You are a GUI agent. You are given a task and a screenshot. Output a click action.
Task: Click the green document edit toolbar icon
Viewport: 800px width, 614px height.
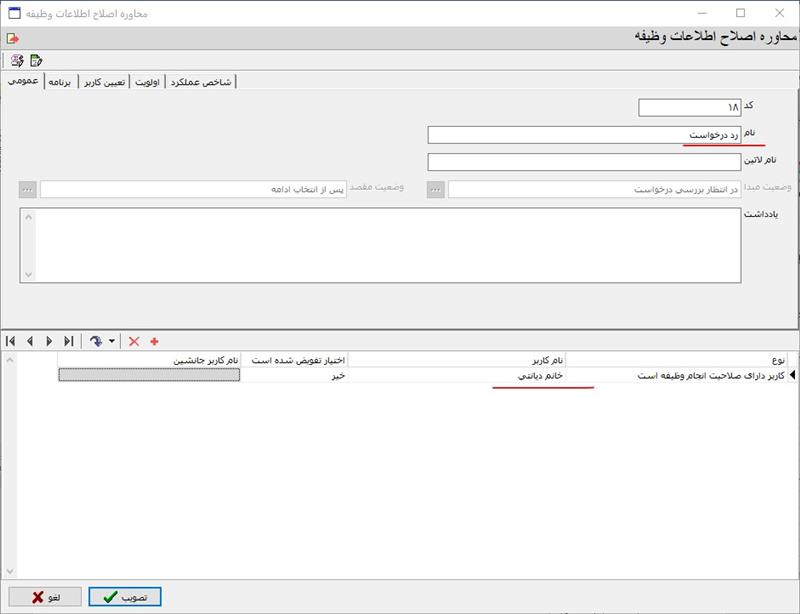pyautogui.click(x=36, y=60)
